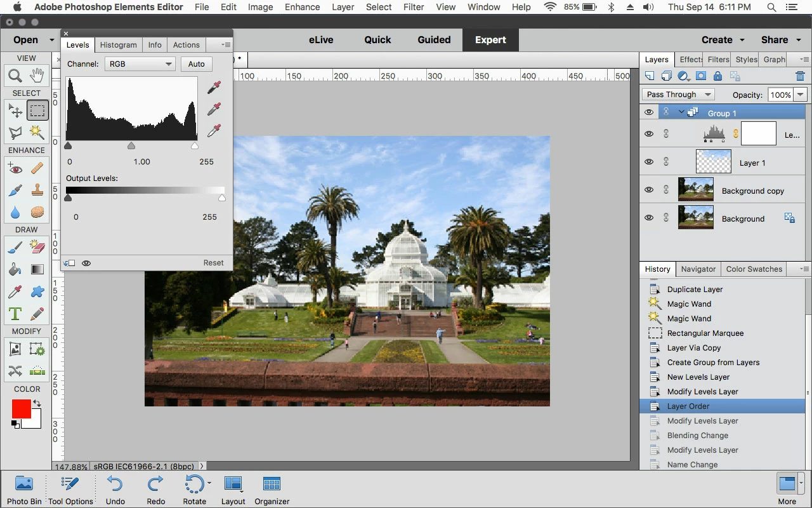The image size is (812, 508).
Task: Expand the Open button dropdown arrow
Action: 52,40
